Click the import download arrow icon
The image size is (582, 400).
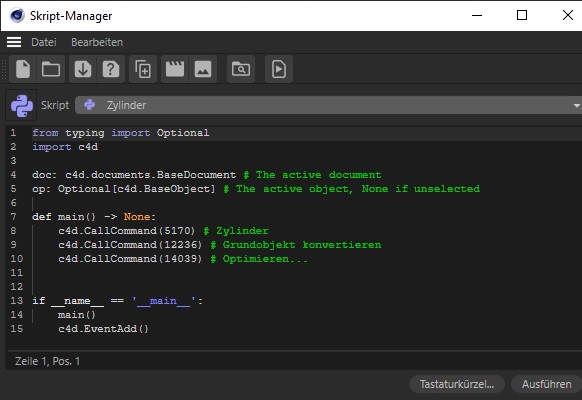click(x=83, y=69)
